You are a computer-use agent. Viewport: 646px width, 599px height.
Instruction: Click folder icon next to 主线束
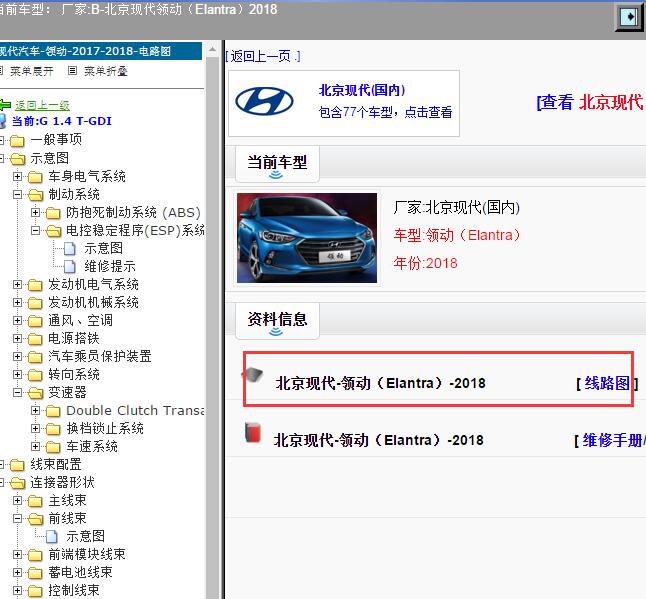[35, 501]
